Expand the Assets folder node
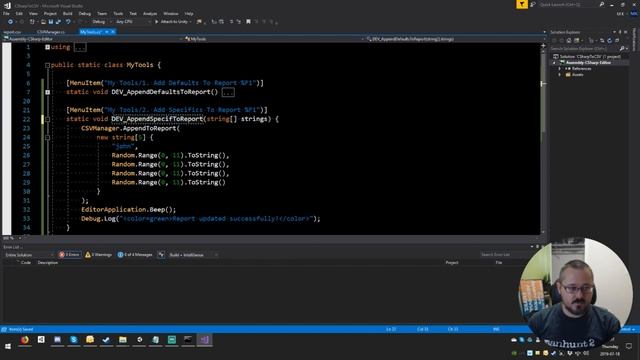Viewport: 640px width, 360px height. [x=560, y=75]
